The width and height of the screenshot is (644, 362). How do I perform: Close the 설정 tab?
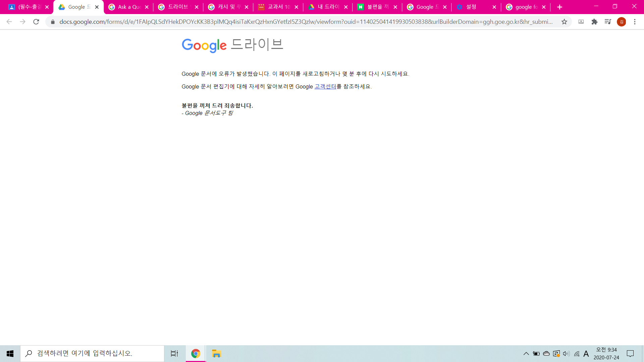494,7
